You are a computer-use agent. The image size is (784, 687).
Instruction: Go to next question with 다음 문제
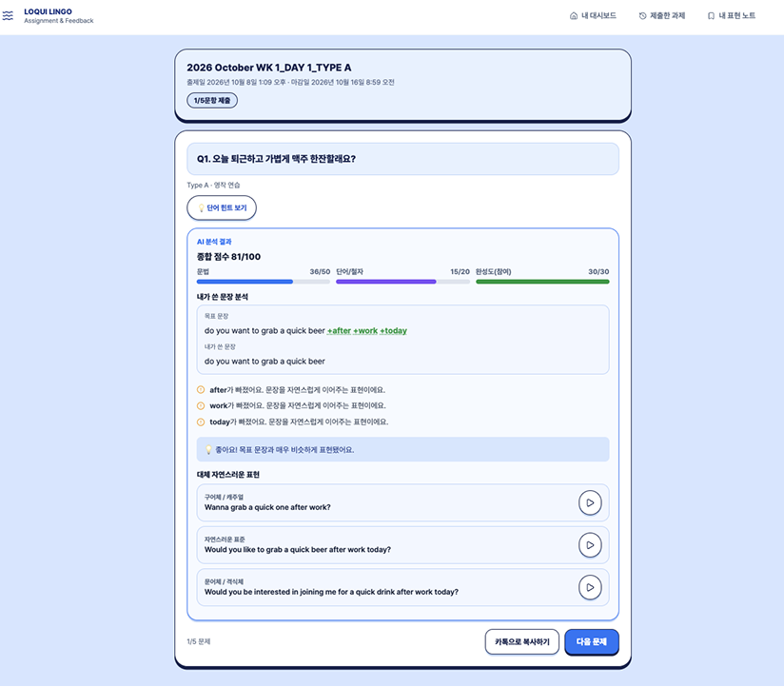click(x=592, y=641)
